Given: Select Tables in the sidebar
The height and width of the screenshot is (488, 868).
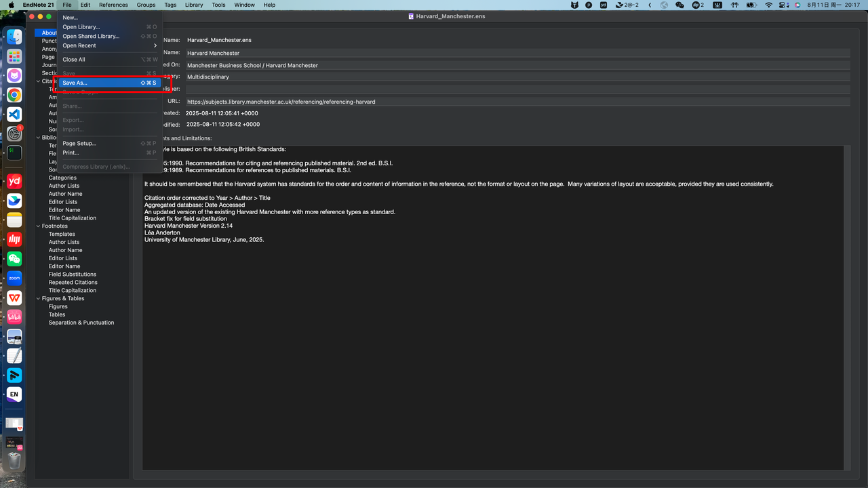Looking at the screenshot, I should pyautogui.click(x=57, y=314).
